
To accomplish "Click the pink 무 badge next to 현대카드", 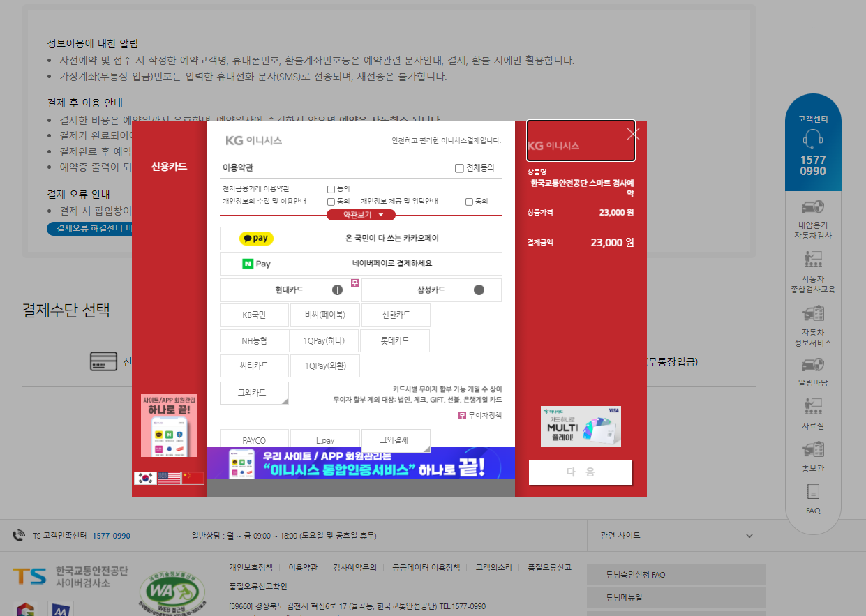I will (354, 283).
